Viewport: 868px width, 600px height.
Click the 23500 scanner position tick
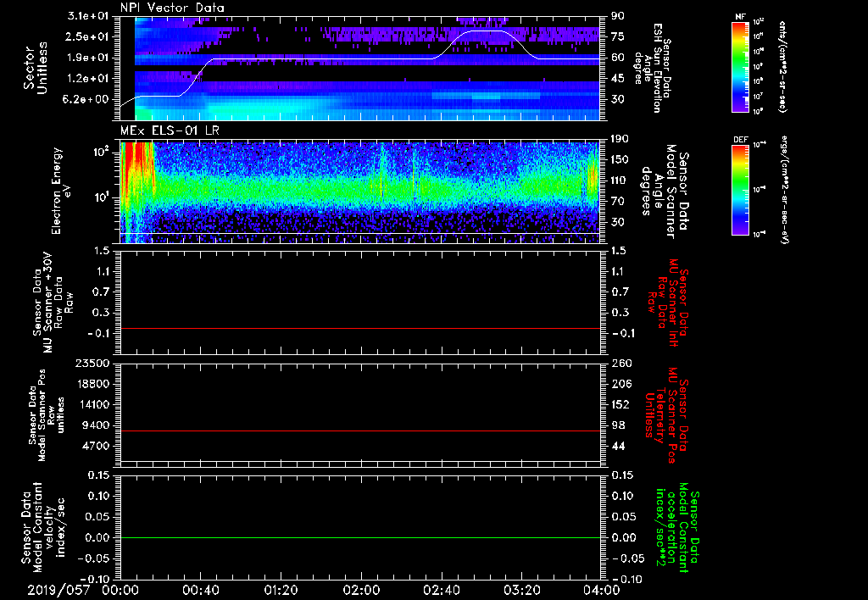tap(92, 363)
